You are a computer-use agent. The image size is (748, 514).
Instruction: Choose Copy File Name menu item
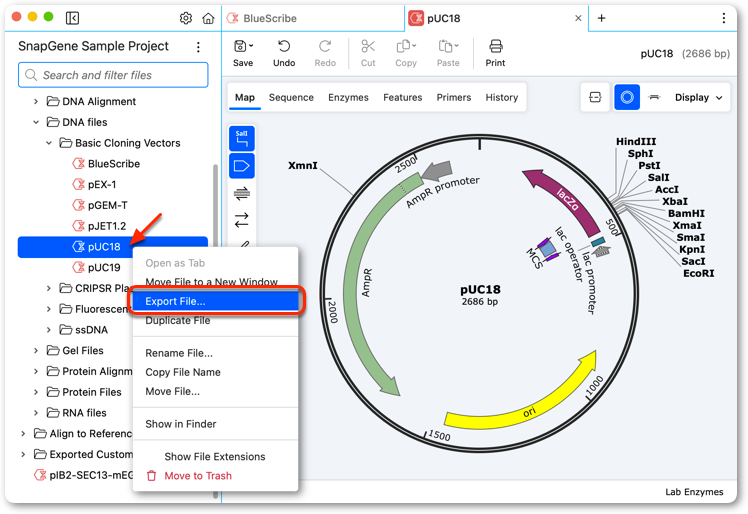point(215,372)
